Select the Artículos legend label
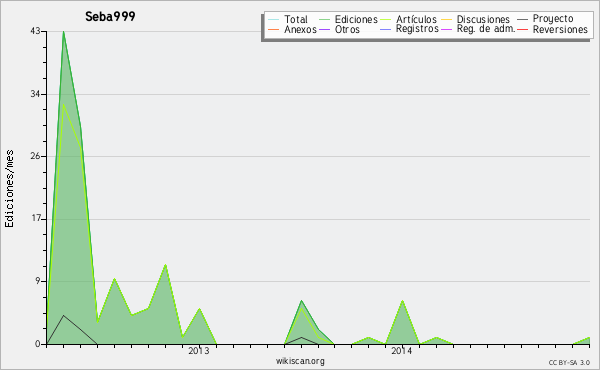This screenshot has width=600, height=370. pos(416,19)
